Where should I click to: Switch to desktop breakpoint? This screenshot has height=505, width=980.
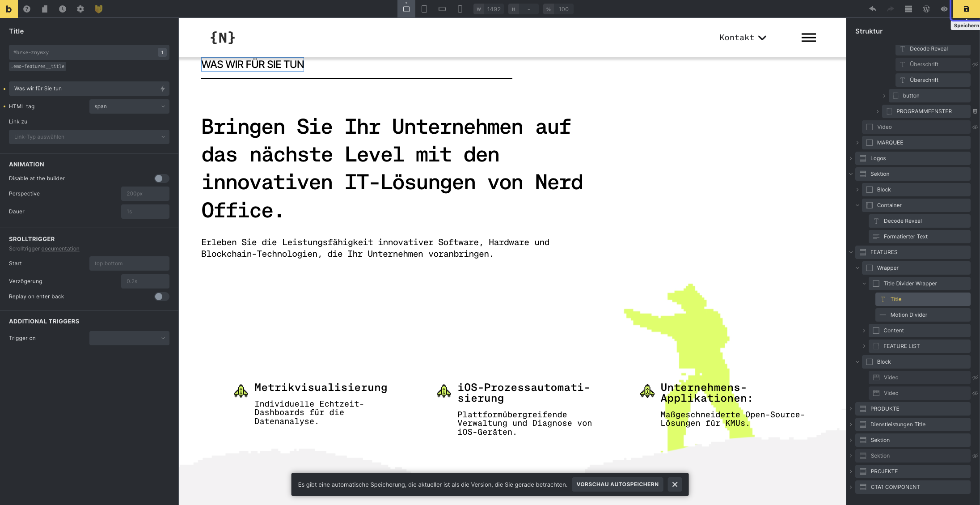click(x=406, y=9)
